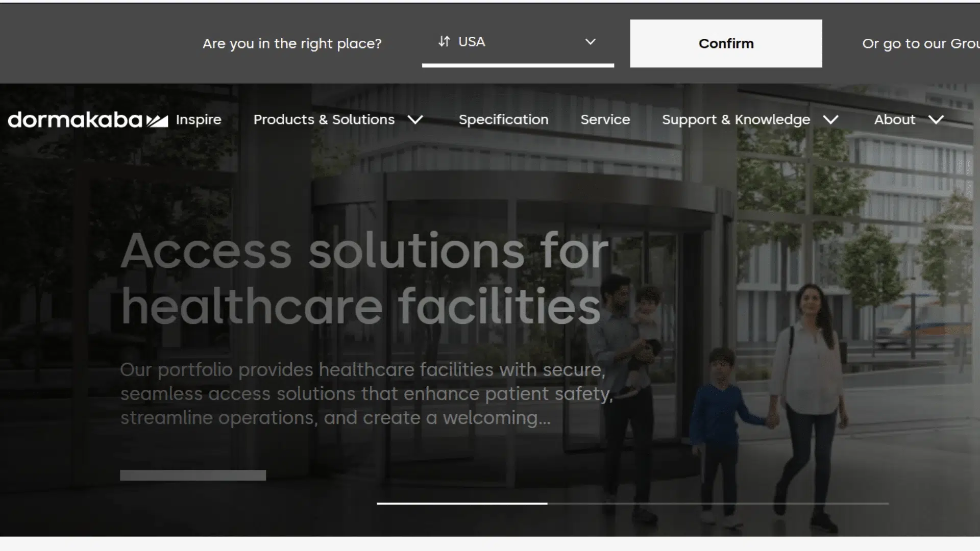Click the healthcare portfolio description text
This screenshot has height=551, width=980.
[366, 393]
